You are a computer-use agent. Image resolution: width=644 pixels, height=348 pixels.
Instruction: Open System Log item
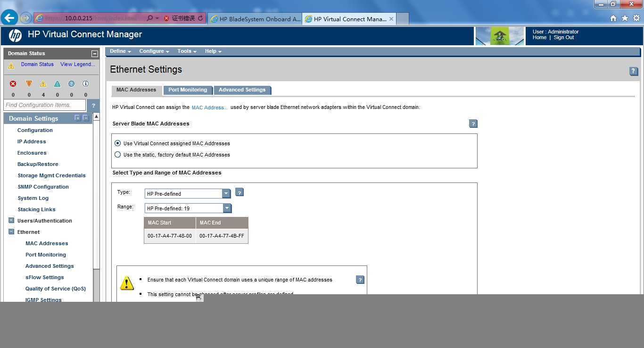(33, 198)
